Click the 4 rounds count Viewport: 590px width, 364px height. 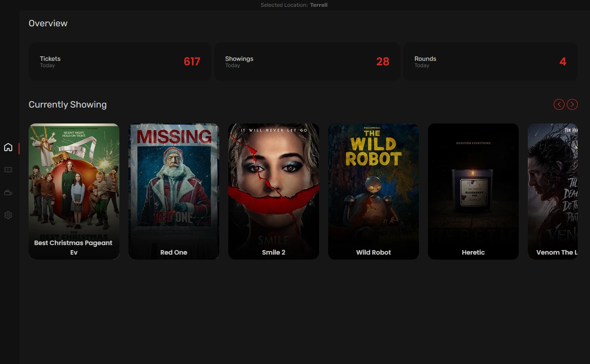click(x=563, y=62)
